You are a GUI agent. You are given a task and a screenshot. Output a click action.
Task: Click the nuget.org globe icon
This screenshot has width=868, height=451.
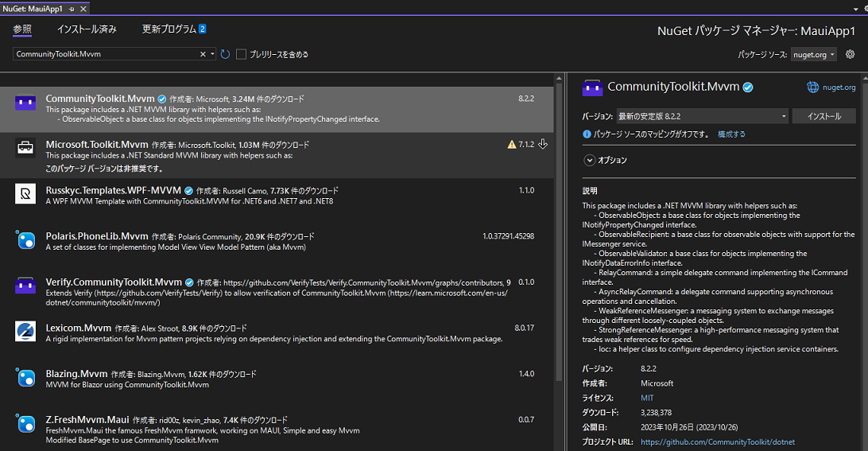tap(812, 87)
